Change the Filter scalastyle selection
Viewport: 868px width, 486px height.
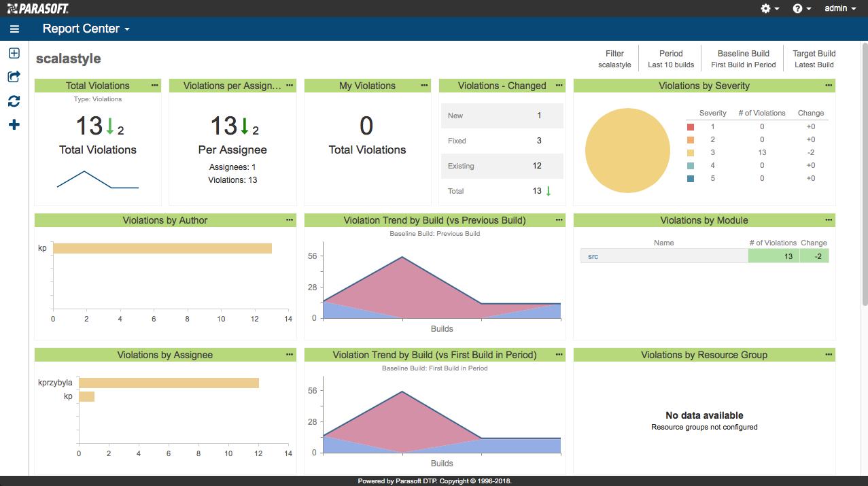click(614, 59)
